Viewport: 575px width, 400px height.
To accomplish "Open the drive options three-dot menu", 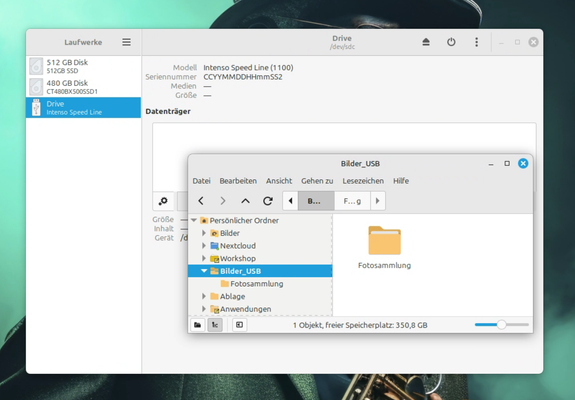I will click(x=476, y=42).
